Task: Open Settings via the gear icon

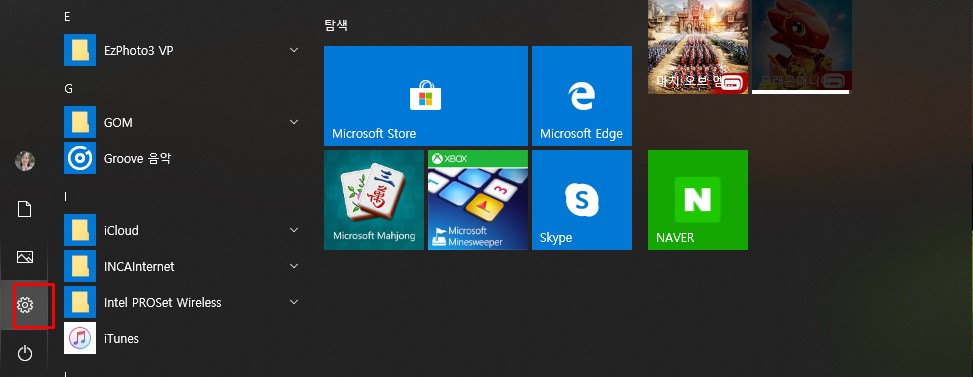Action: tap(25, 305)
